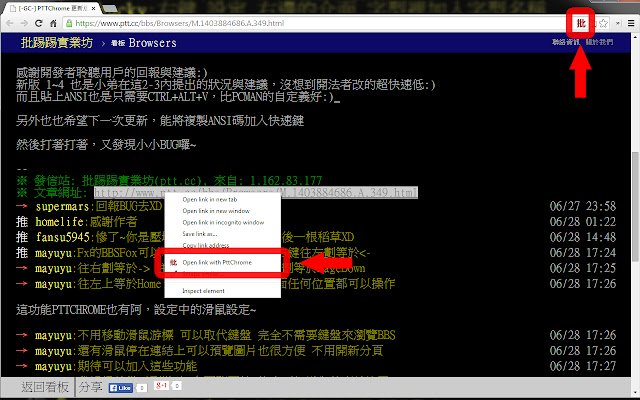Click the Facebook Like button

coord(121,388)
